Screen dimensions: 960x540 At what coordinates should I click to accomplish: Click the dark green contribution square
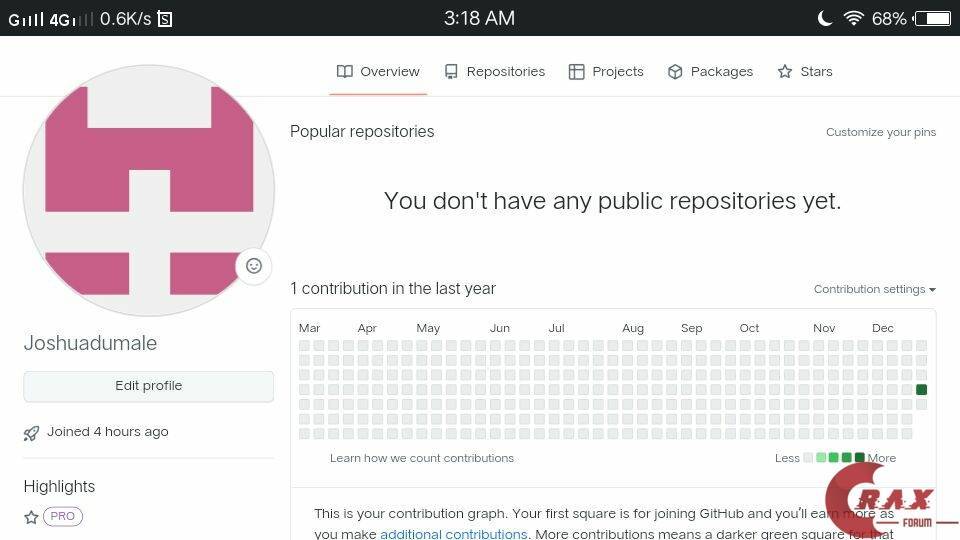click(921, 390)
